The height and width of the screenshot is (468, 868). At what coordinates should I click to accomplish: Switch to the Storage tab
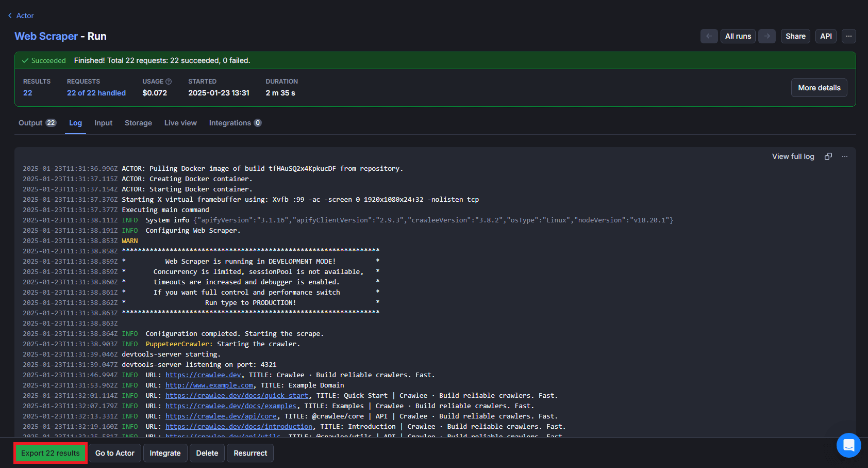coord(138,123)
